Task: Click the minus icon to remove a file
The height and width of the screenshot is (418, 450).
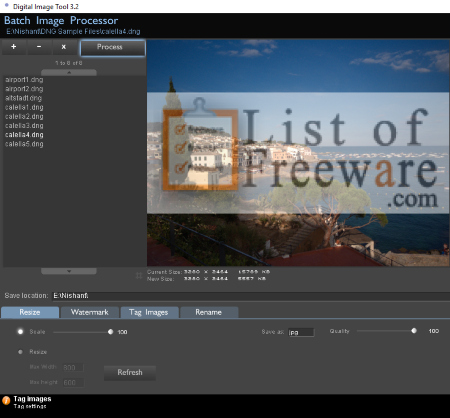Action: pyautogui.click(x=39, y=47)
